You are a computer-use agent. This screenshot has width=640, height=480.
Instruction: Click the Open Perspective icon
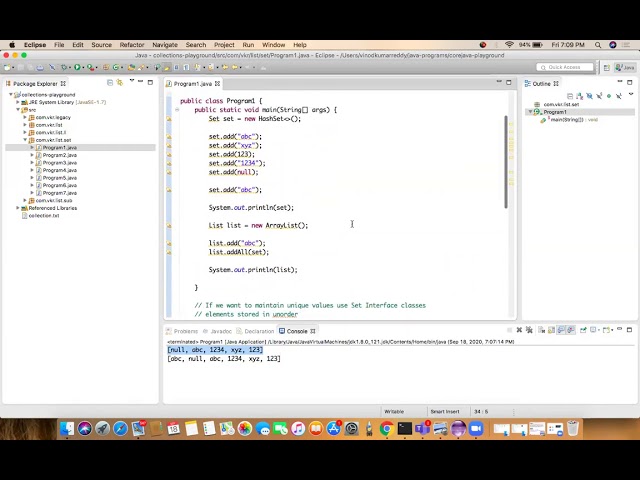pos(607,68)
